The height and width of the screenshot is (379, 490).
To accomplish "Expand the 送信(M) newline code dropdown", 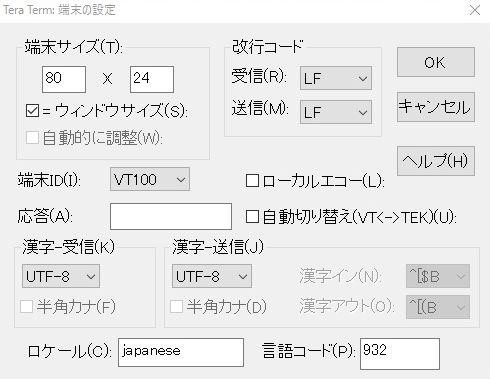I will click(x=336, y=112).
